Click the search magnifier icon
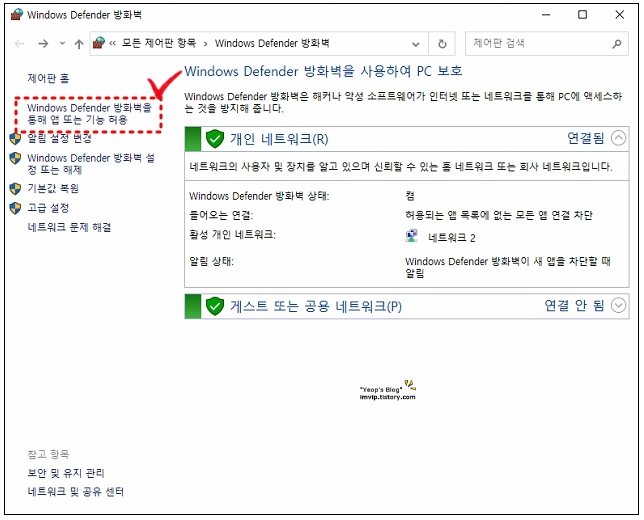This screenshot has width=644, height=520. (616, 44)
